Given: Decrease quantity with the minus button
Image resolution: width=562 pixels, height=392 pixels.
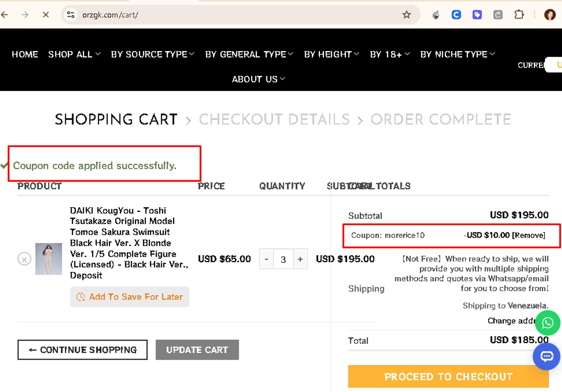Looking at the screenshot, I should tap(266, 259).
